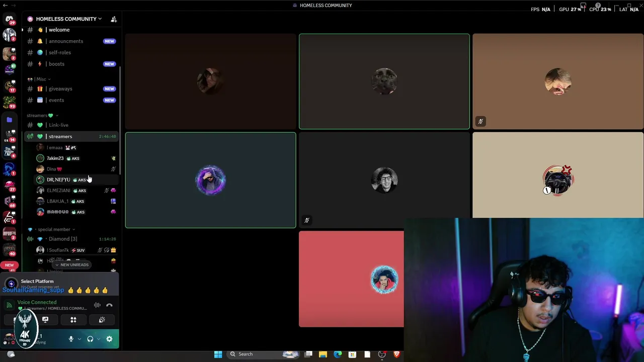Open user settings gear icon
Screen dimensions: 644x362
tap(109, 339)
